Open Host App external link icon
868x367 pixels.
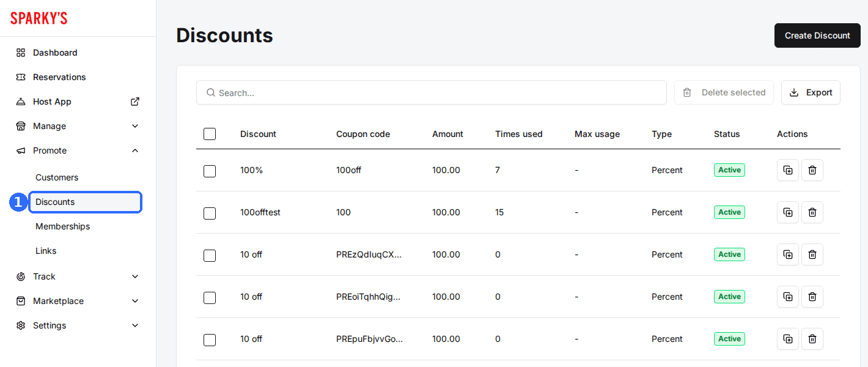pyautogui.click(x=135, y=102)
